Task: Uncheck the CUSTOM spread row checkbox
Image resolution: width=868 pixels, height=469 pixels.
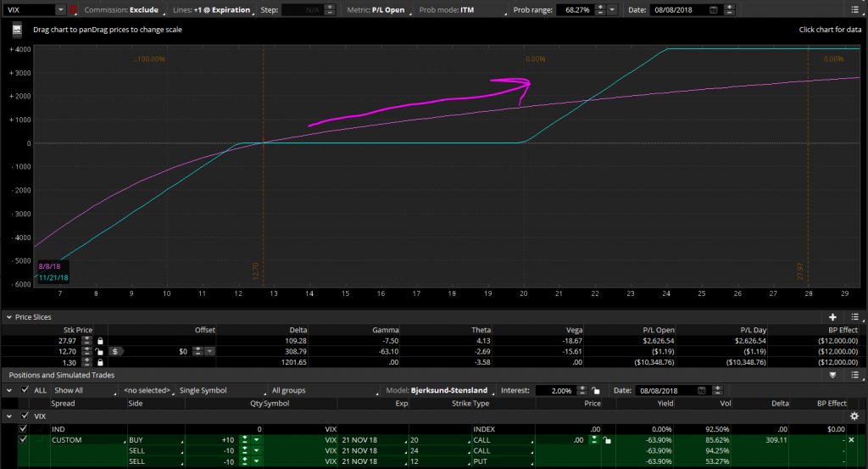Action: 23,440
